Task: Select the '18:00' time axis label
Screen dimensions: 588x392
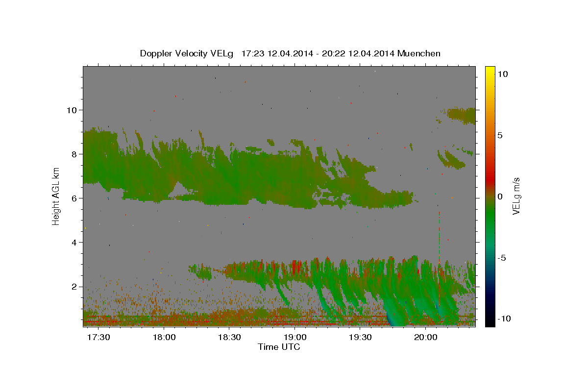Action: pos(164,338)
